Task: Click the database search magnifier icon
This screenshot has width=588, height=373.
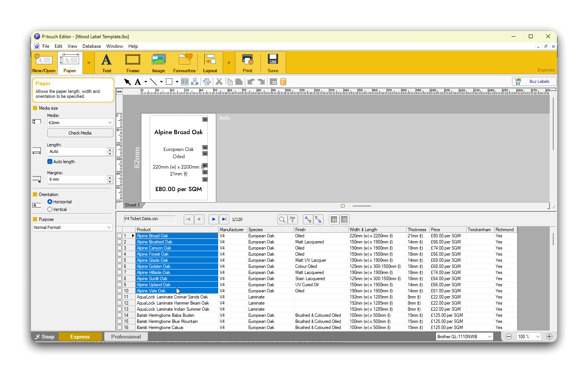Action: [282, 219]
